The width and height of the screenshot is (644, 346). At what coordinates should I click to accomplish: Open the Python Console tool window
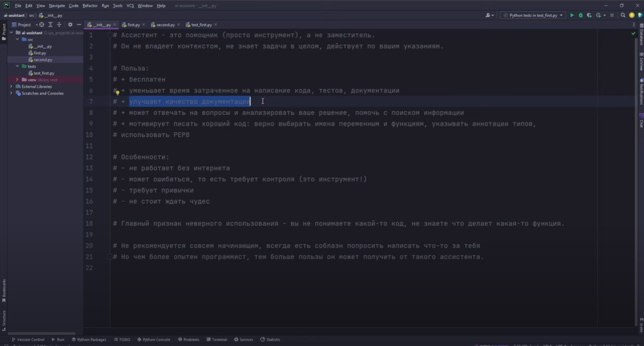pos(154,339)
